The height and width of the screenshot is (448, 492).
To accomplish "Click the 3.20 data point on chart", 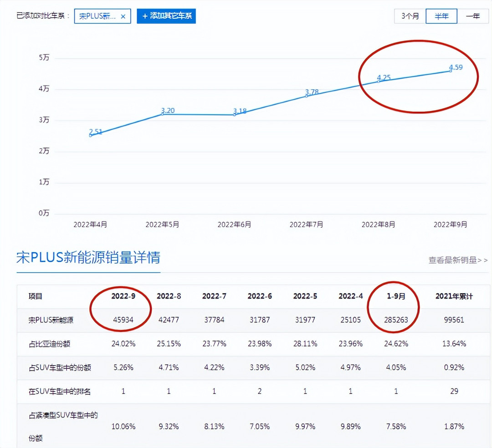I will point(162,114).
